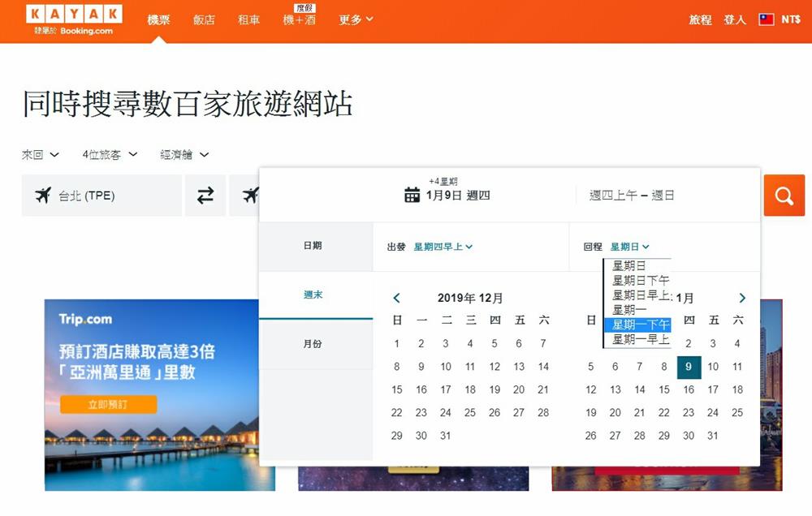Open the 出發 星期四早上 departure dropdown
Screen dimensions: 812x516
(443, 247)
